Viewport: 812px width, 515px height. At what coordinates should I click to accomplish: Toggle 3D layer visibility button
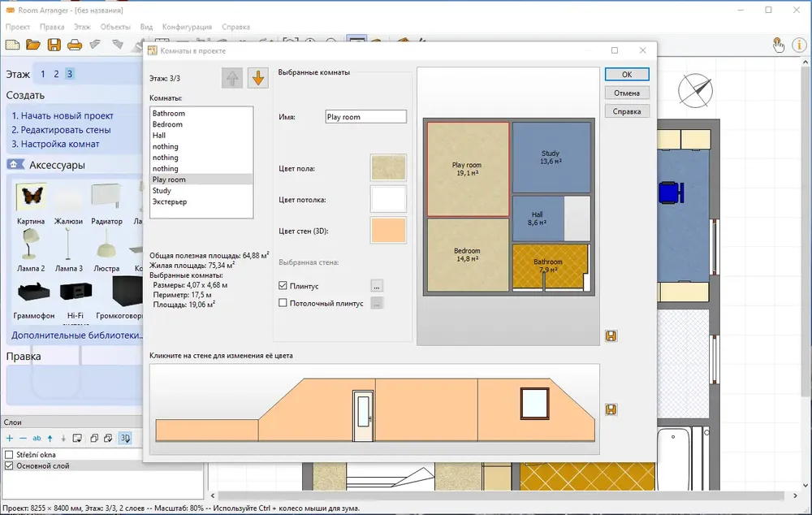pos(125,439)
